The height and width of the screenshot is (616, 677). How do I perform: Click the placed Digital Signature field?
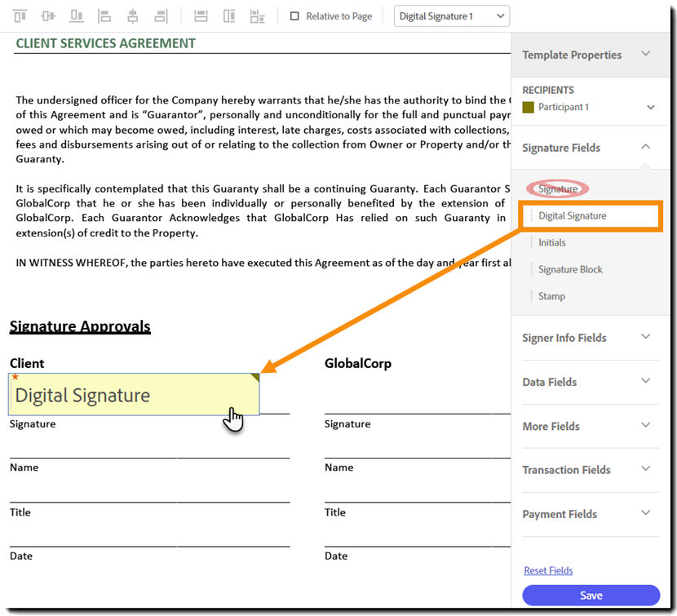point(133,395)
